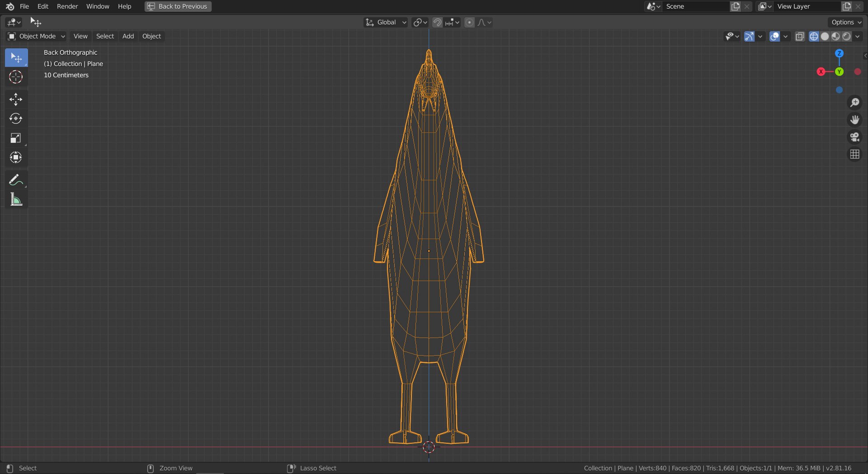Toggle the camera view button
Image resolution: width=868 pixels, height=474 pixels.
(854, 137)
